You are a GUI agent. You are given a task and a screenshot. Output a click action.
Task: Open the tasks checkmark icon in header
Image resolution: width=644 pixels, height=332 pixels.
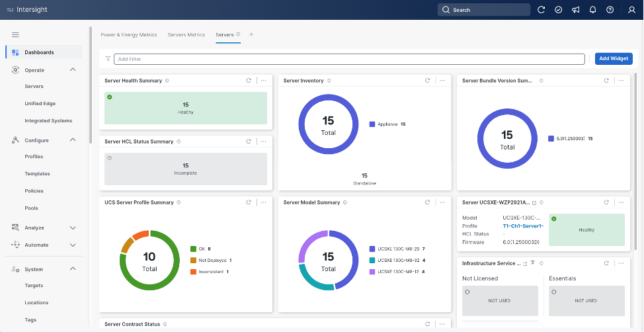click(558, 10)
